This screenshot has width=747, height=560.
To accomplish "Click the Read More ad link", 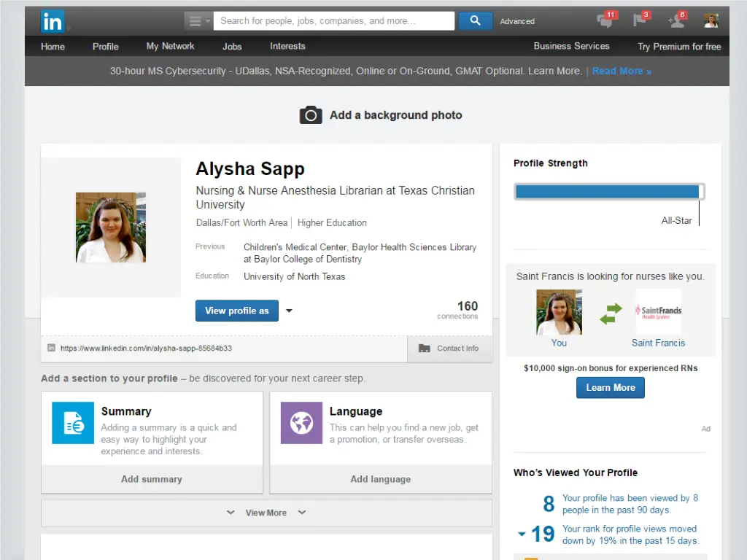I will pyautogui.click(x=622, y=71).
